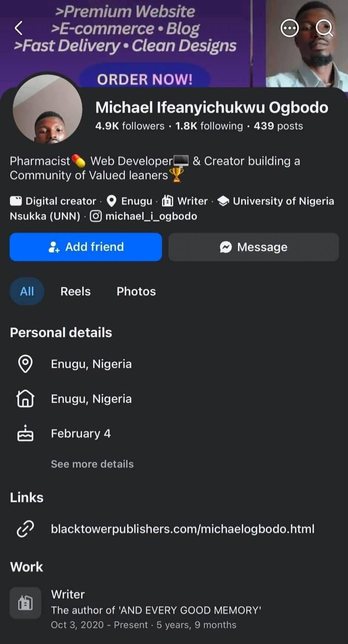Image resolution: width=348 pixels, height=644 pixels.
Task: Tap the birthday cake icon
Action: tap(25, 433)
